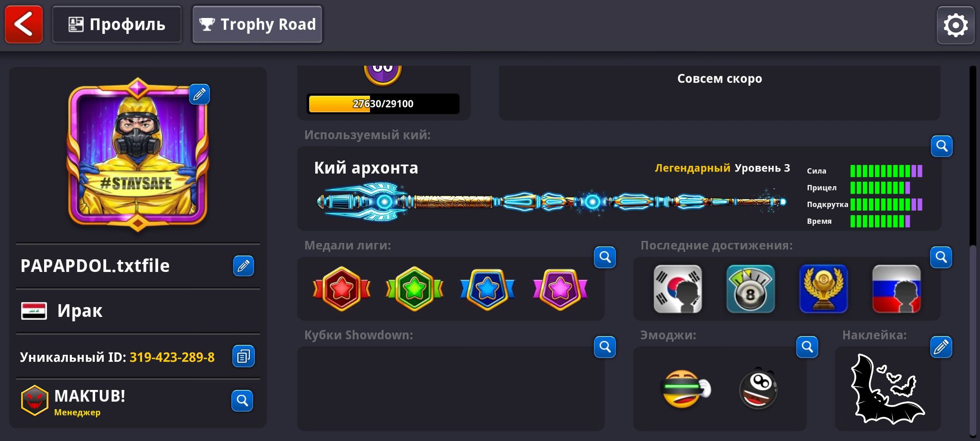Go back with red arrow button

(x=24, y=24)
